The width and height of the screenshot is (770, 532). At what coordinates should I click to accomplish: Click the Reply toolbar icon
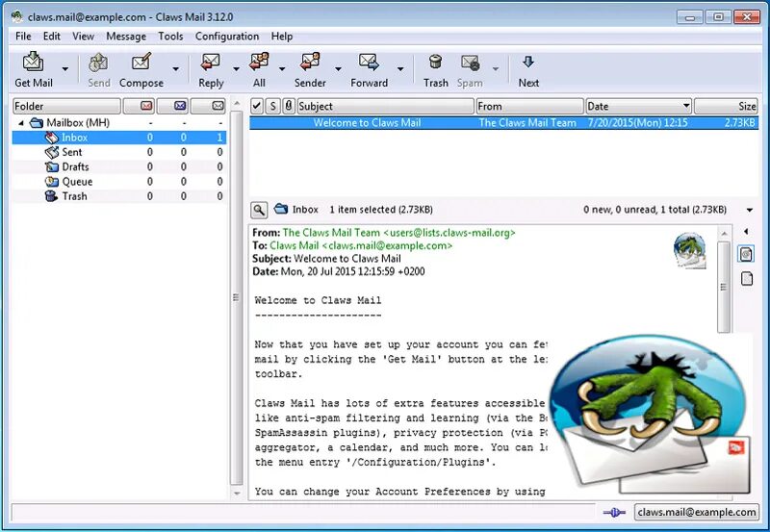coord(211,62)
